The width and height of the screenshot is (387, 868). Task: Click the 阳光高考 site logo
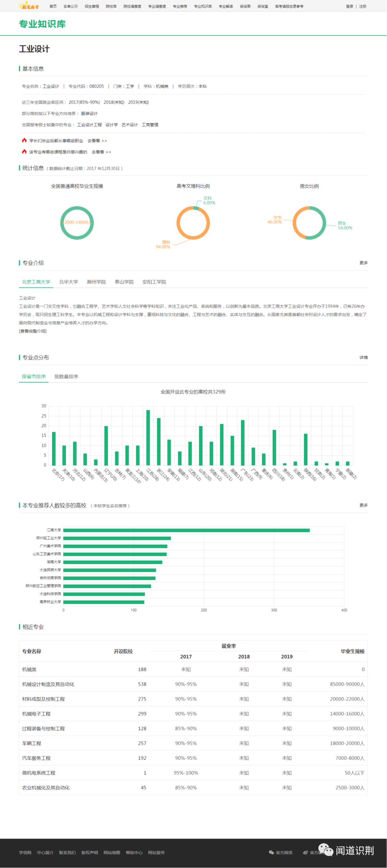coord(29,6)
